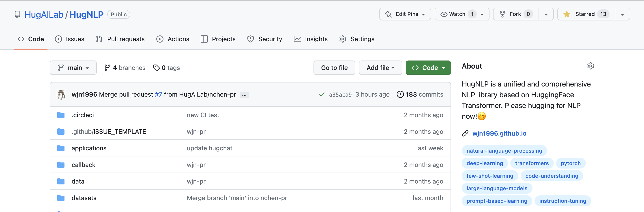644x212 pixels.
Task: Click the wjn1996 avatar thumbnail
Action: pyautogui.click(x=61, y=94)
